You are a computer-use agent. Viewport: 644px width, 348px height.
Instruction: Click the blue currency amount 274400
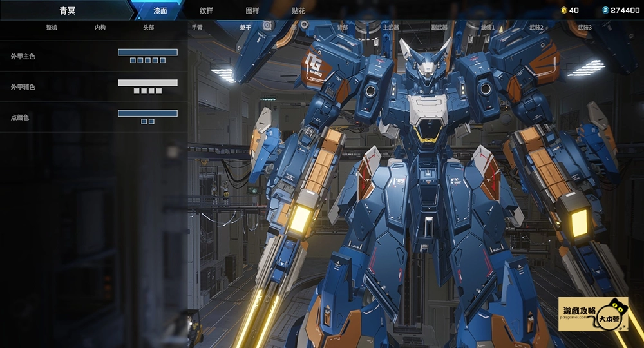click(625, 10)
